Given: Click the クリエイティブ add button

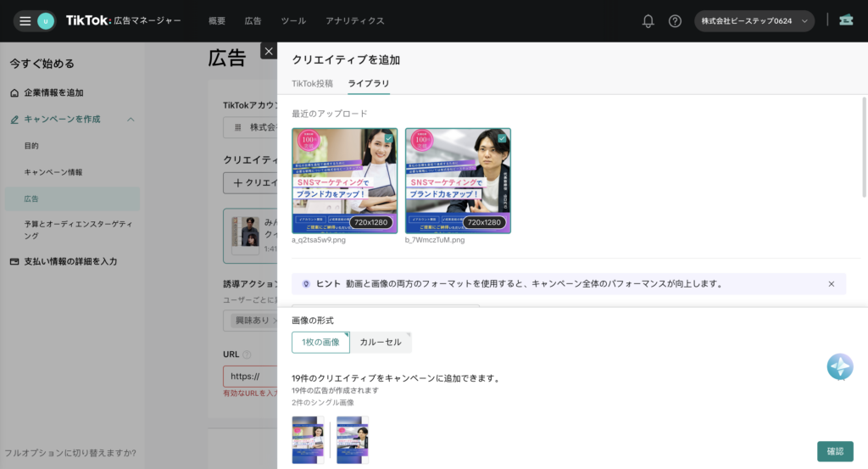Looking at the screenshot, I should (x=250, y=182).
